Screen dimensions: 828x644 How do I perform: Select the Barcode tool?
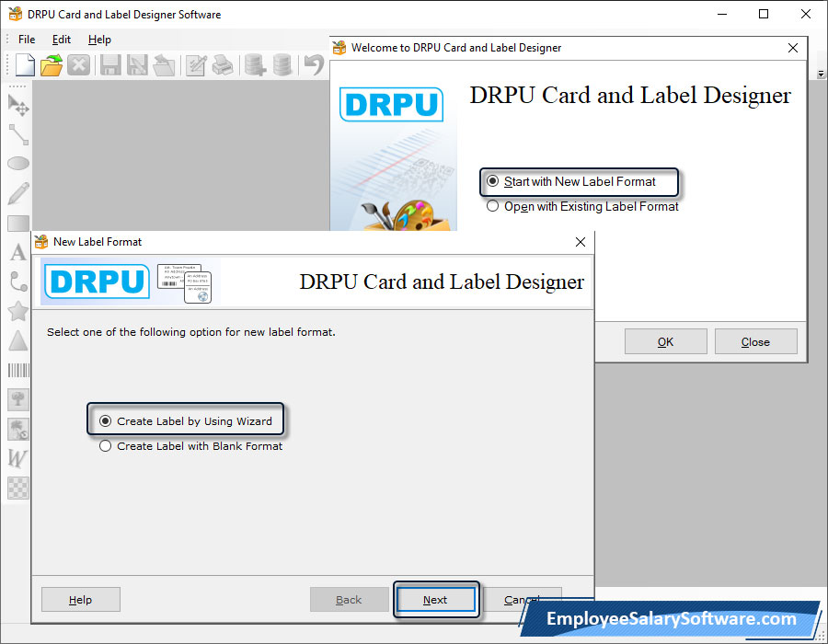pos(18,370)
